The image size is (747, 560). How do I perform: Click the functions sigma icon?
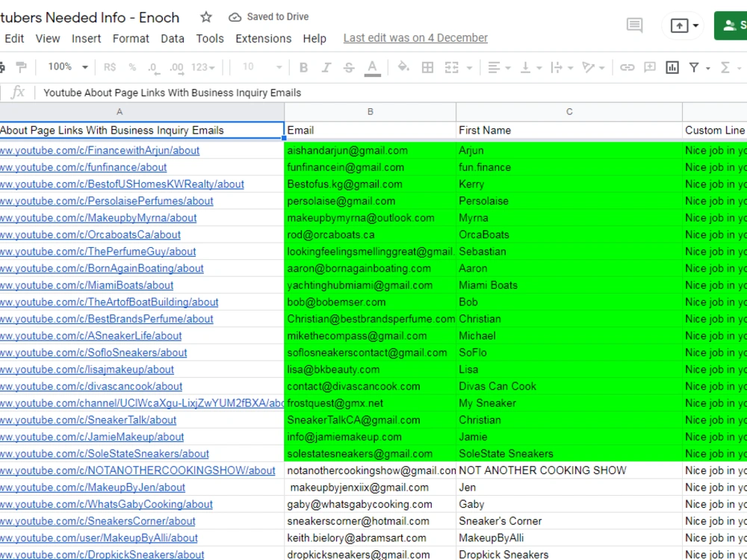click(x=725, y=68)
